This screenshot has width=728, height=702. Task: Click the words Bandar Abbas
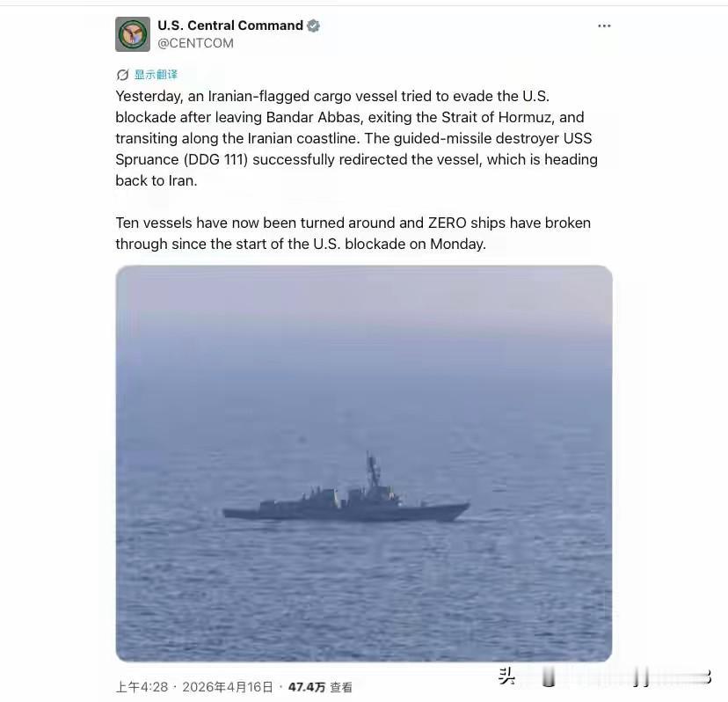click(314, 118)
